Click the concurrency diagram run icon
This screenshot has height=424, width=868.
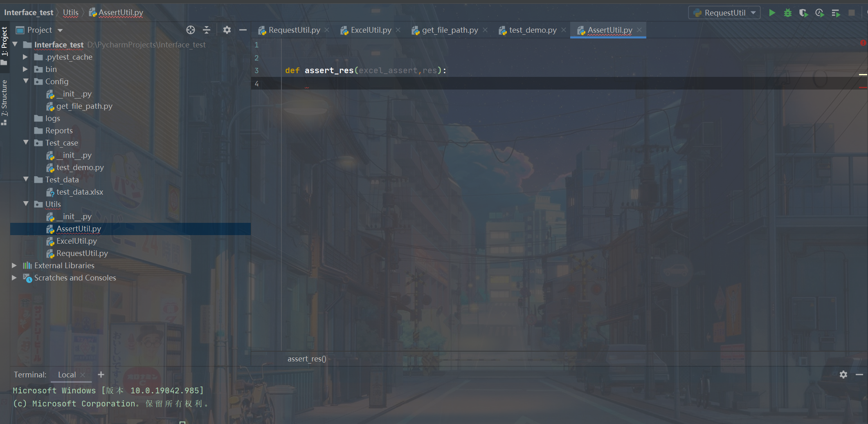(x=836, y=13)
